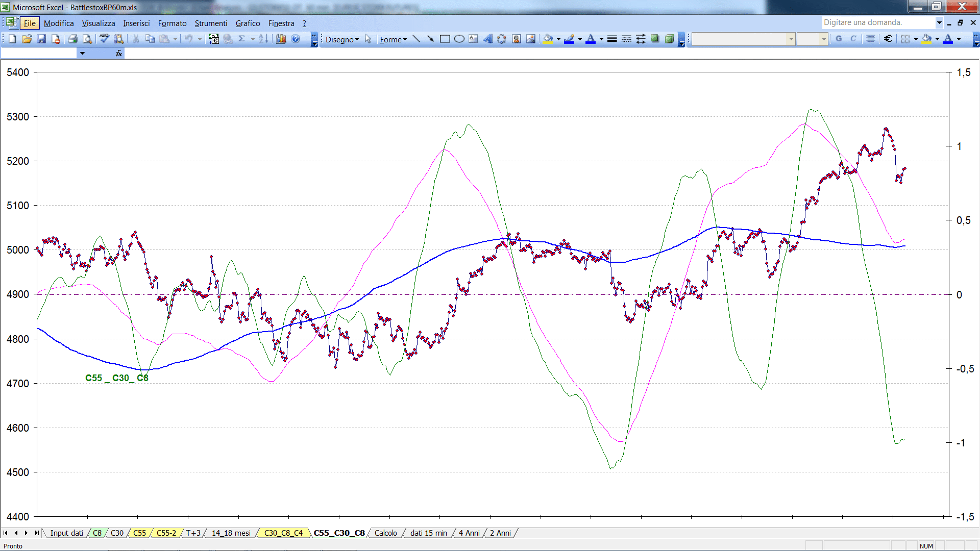The height and width of the screenshot is (551, 980).
Task: Open the font size combo box
Action: coord(812,39)
